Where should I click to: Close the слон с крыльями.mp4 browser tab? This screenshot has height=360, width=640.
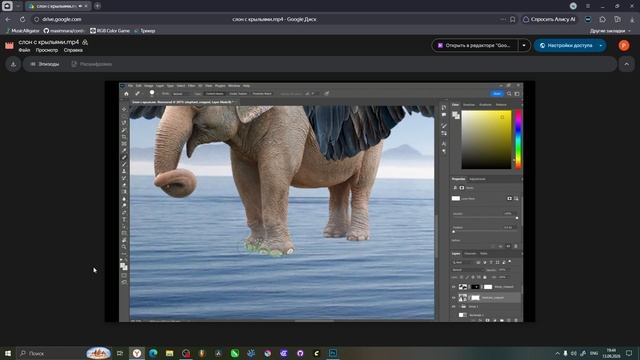tap(86, 6)
